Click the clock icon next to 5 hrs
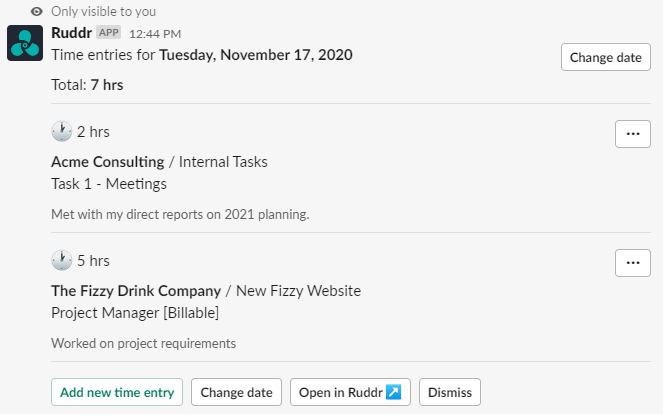This screenshot has height=419, width=663. (61, 260)
